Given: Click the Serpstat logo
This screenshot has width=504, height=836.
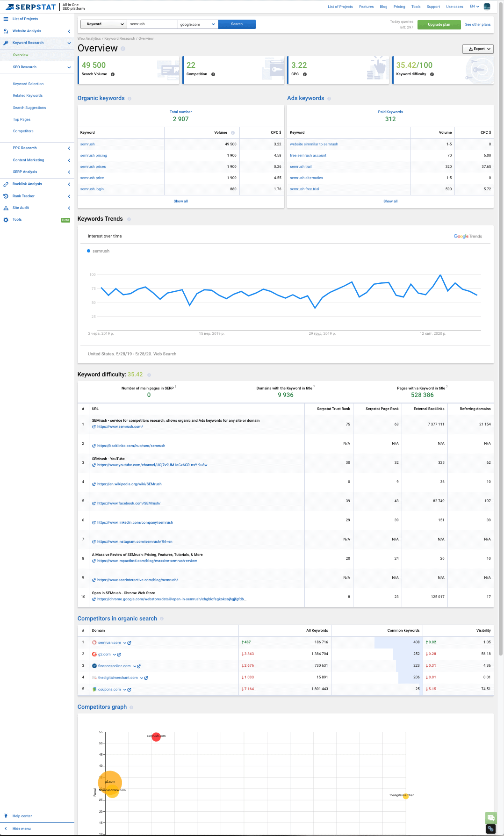Looking at the screenshot, I should click(31, 7).
